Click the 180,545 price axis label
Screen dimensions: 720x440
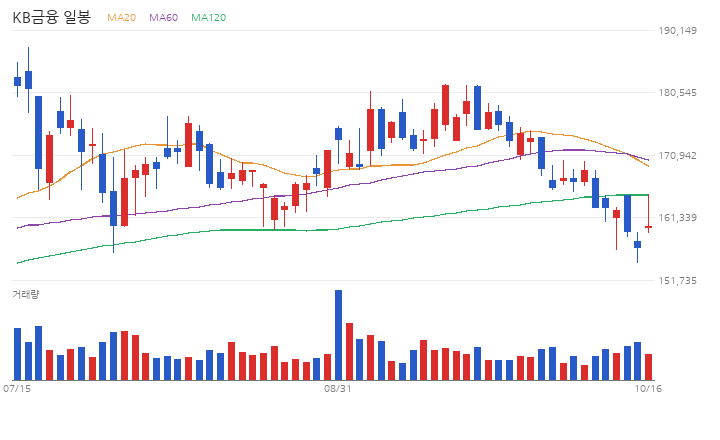click(677, 93)
